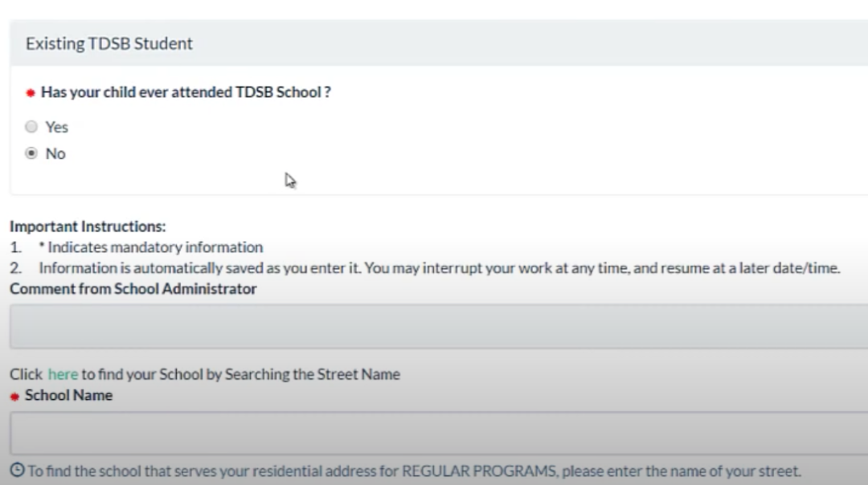Click the Comment from School Administrator label
The width and height of the screenshot is (868, 485).
tap(133, 288)
